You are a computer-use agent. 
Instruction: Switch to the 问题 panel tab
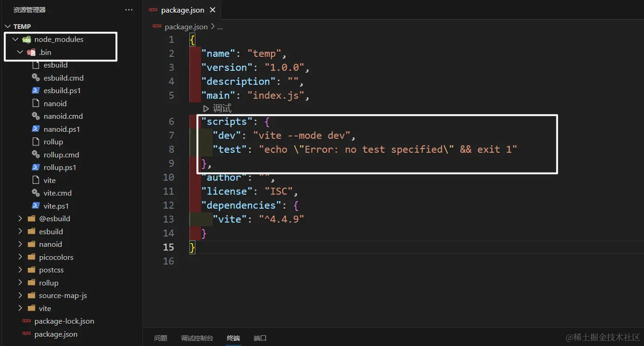click(x=161, y=338)
